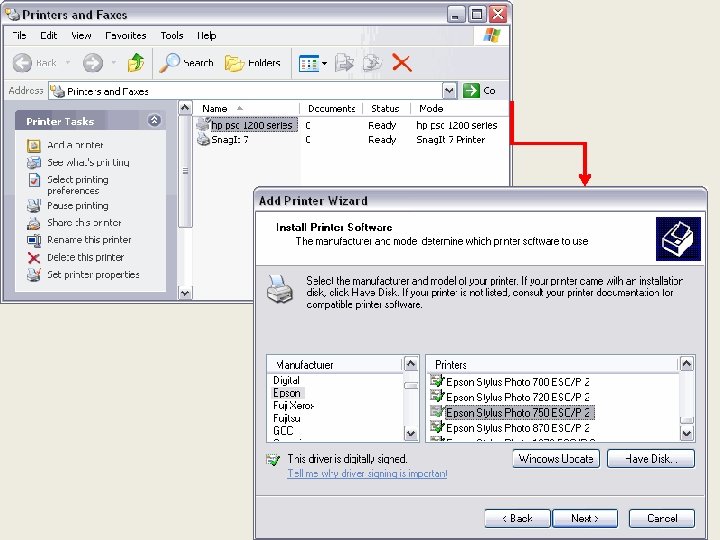Screen dimensions: 720x540
Task: Click the Have Disk button
Action: 651,459
